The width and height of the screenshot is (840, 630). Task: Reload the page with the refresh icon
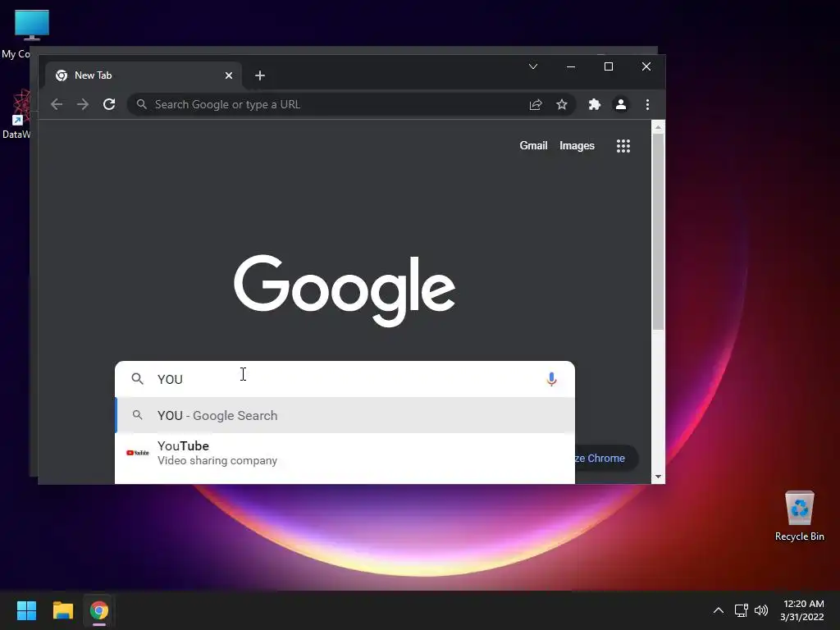click(x=109, y=104)
